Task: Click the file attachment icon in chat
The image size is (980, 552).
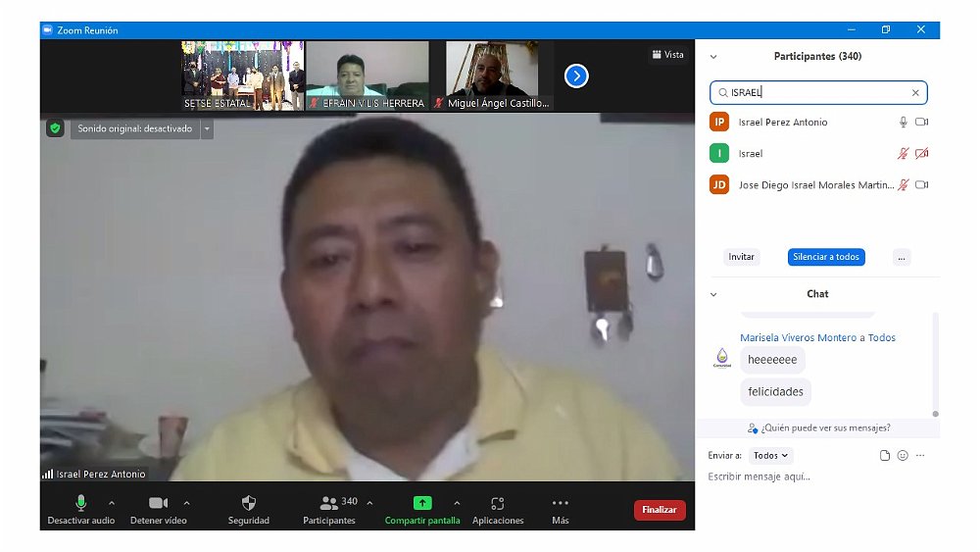Action: 884,456
